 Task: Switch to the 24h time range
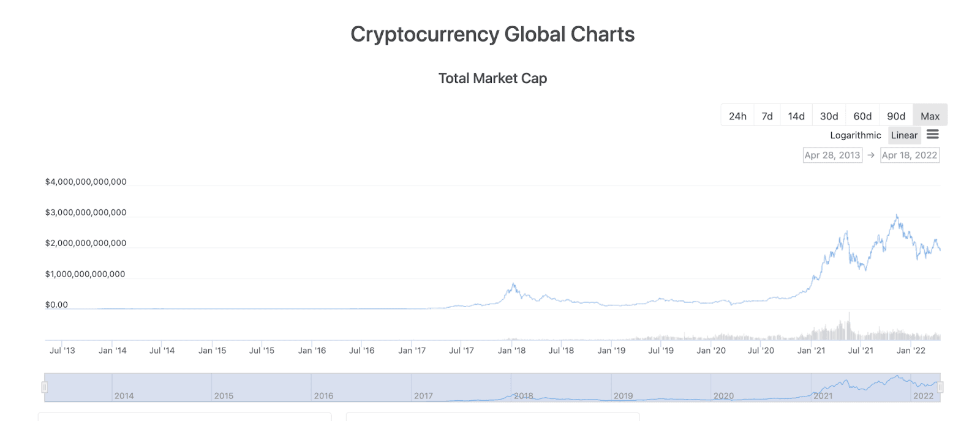pyautogui.click(x=737, y=115)
